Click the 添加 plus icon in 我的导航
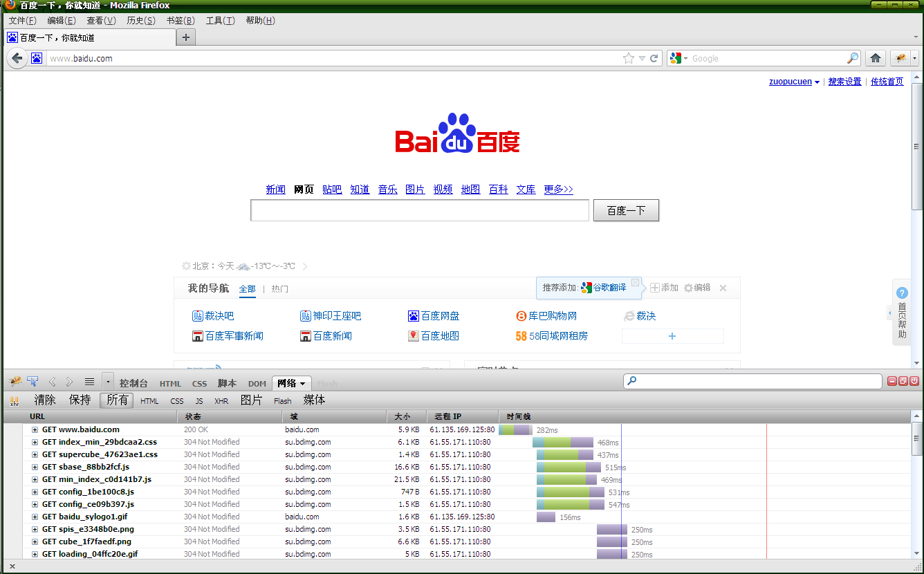 [655, 288]
